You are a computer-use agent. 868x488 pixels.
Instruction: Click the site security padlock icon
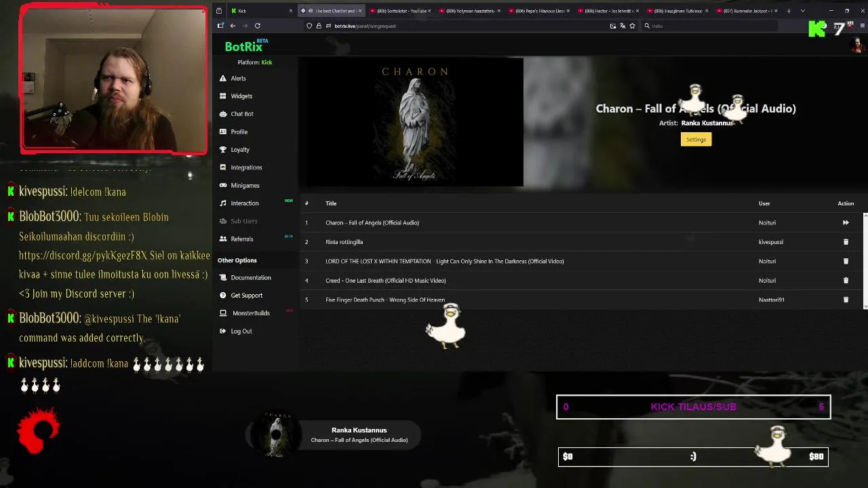[319, 26]
